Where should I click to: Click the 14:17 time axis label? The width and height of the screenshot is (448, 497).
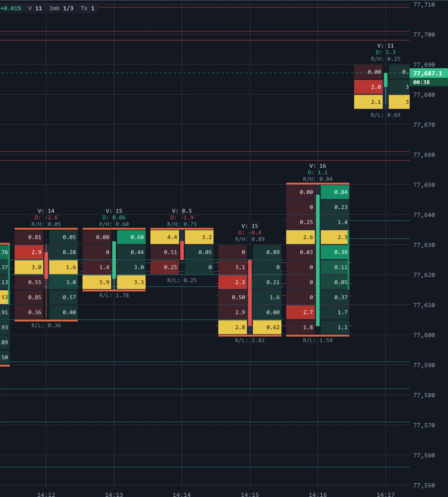coord(386,494)
